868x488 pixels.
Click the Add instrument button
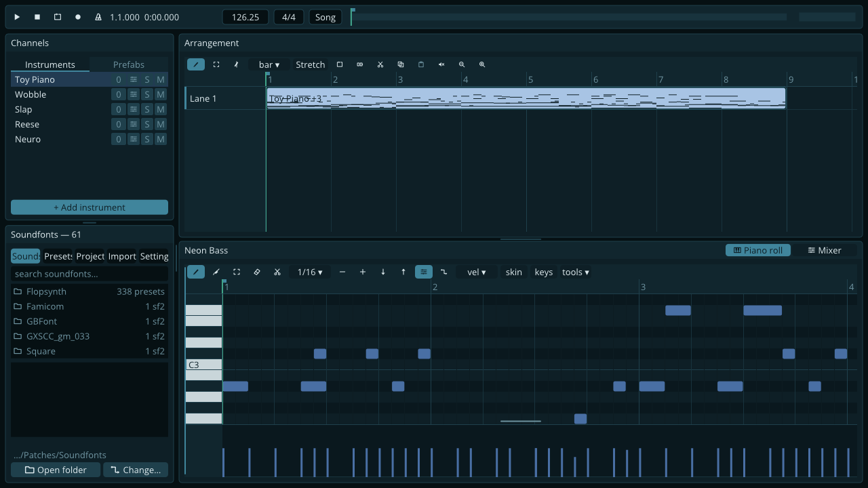90,207
